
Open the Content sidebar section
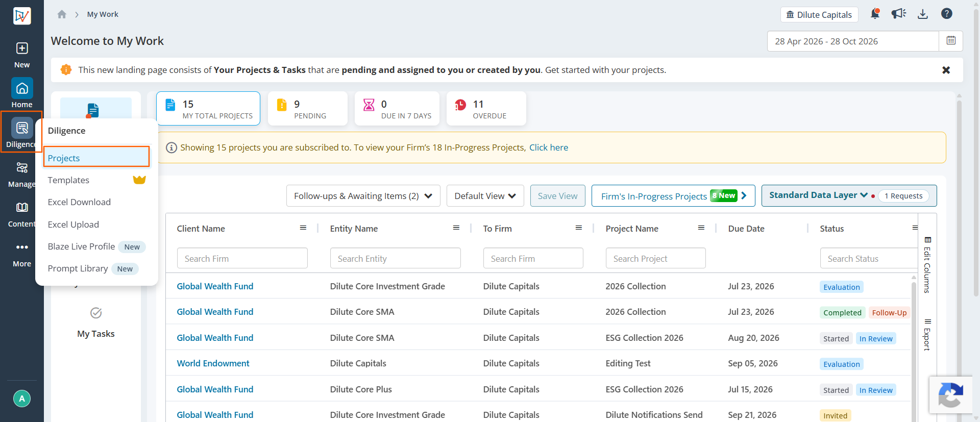click(x=22, y=214)
